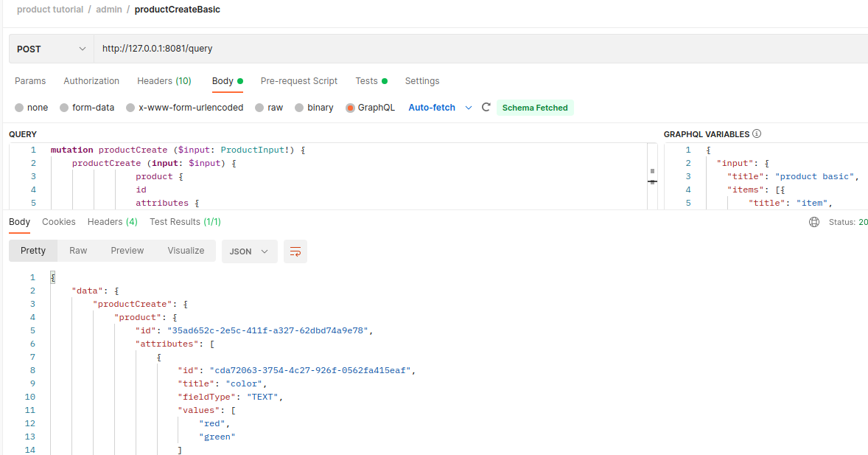This screenshot has width=868, height=455.
Task: Select the none body type radio
Action: tap(19, 108)
